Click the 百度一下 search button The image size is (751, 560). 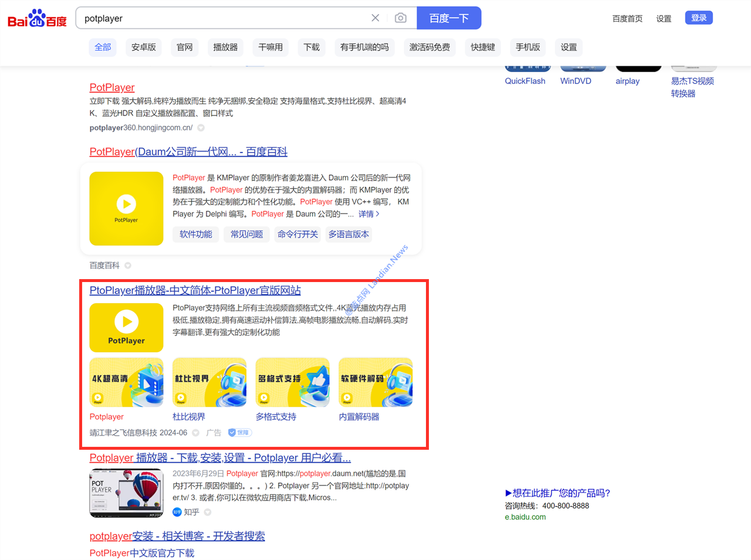coord(449,18)
